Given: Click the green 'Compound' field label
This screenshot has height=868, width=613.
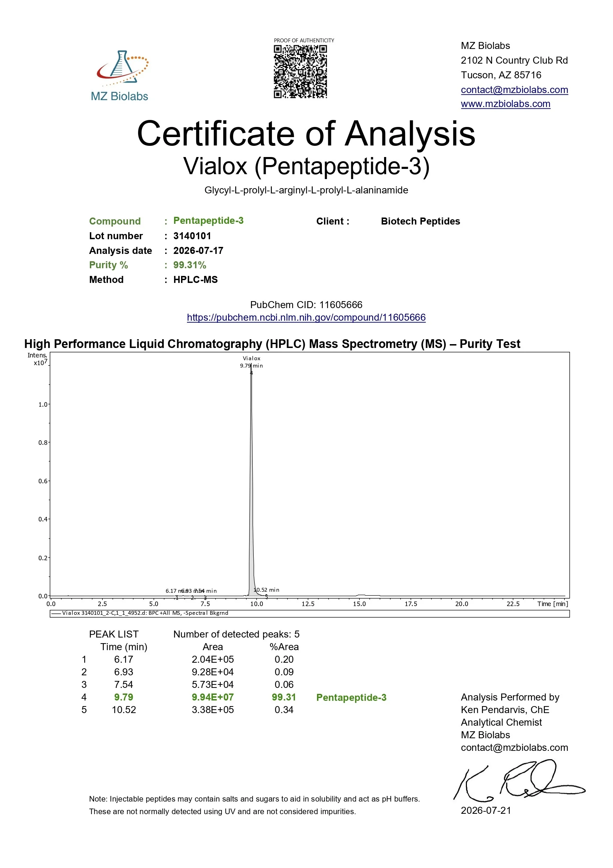Looking at the screenshot, I should (x=115, y=221).
